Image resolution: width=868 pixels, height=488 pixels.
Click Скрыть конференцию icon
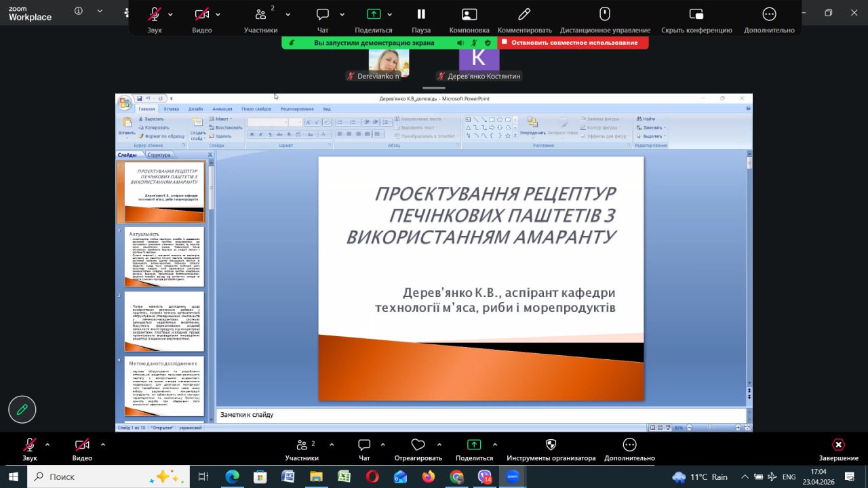(x=696, y=14)
